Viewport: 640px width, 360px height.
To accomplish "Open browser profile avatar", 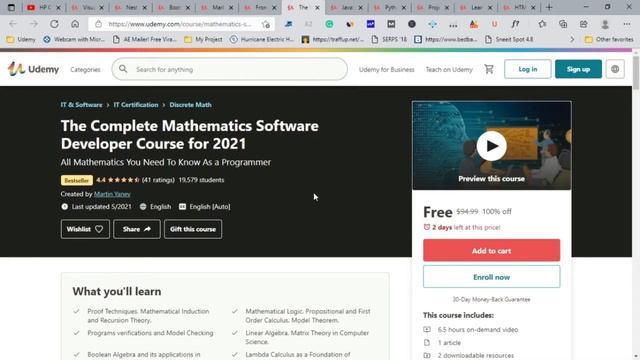I will (x=605, y=24).
